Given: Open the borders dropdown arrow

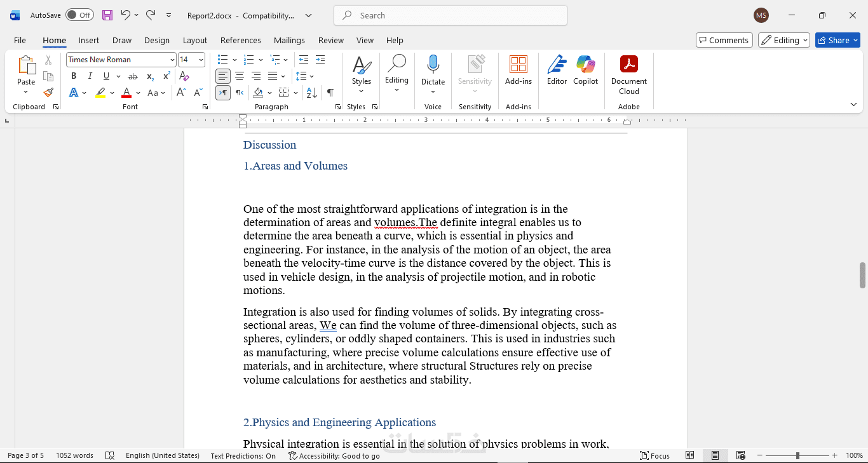Looking at the screenshot, I should pos(296,93).
